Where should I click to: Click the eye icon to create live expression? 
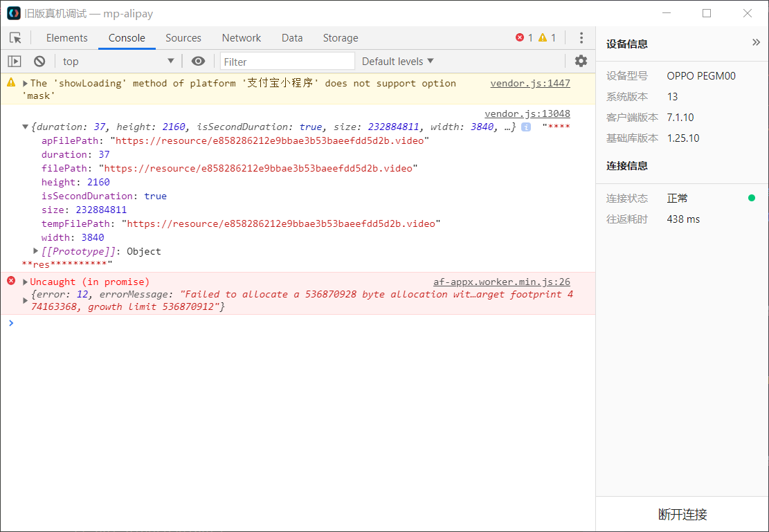click(198, 61)
